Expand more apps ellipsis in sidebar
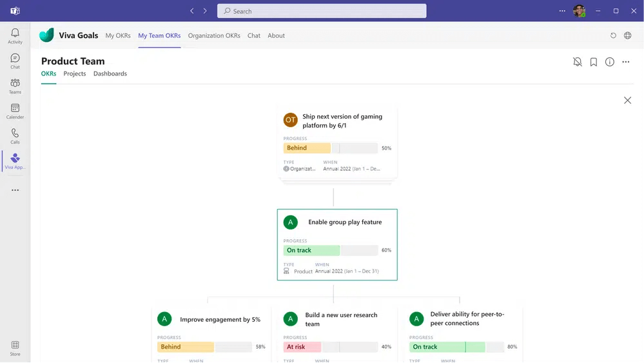The height and width of the screenshot is (363, 644). pyautogui.click(x=15, y=190)
